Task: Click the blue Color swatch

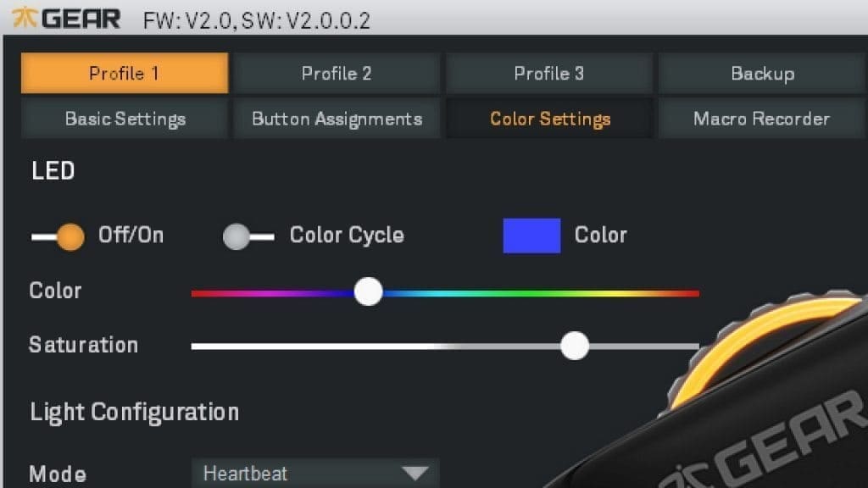Action: (x=531, y=236)
